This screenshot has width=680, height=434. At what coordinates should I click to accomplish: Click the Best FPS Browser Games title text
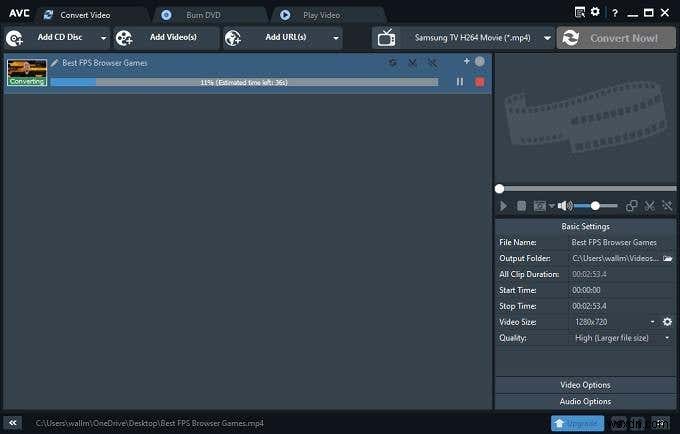pyautogui.click(x=105, y=63)
